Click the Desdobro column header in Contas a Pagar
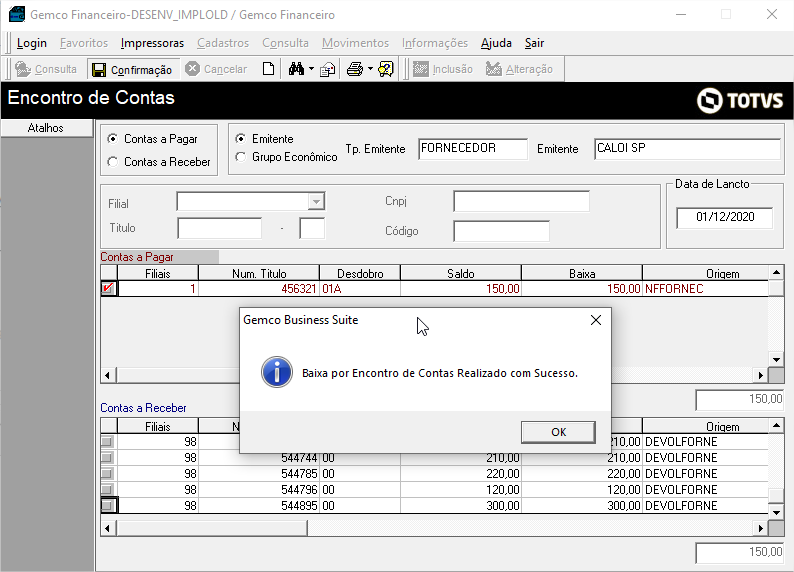Viewport: 794px width, 572px height. (x=360, y=273)
